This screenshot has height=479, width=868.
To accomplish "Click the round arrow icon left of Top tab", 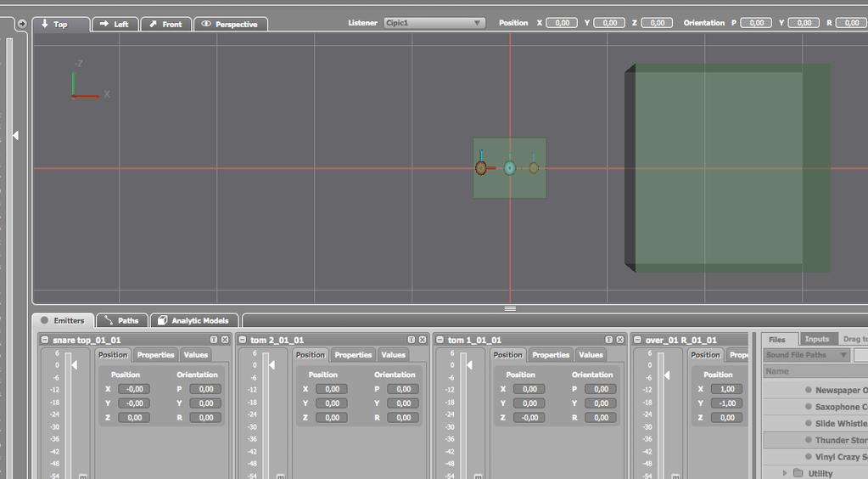I will (x=21, y=24).
